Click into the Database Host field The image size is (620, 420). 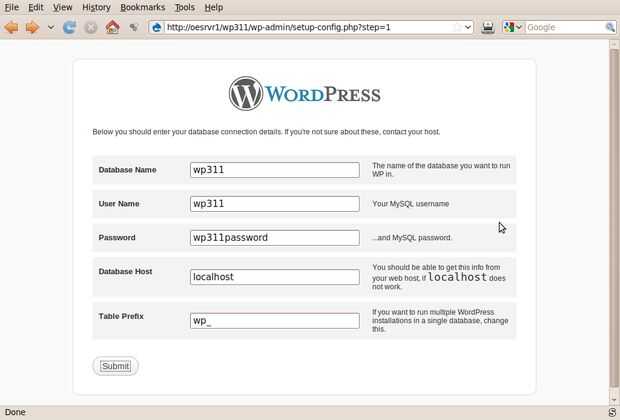[x=275, y=277]
